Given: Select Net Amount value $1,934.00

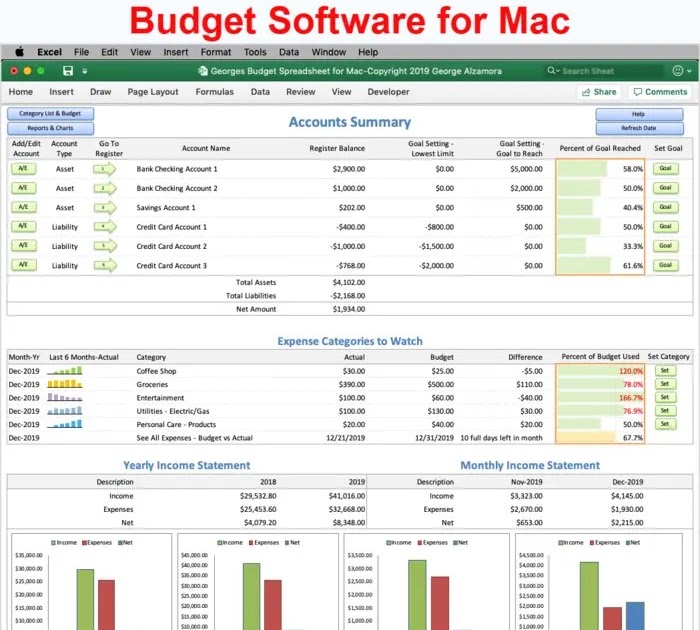Looking at the screenshot, I should (x=349, y=309).
